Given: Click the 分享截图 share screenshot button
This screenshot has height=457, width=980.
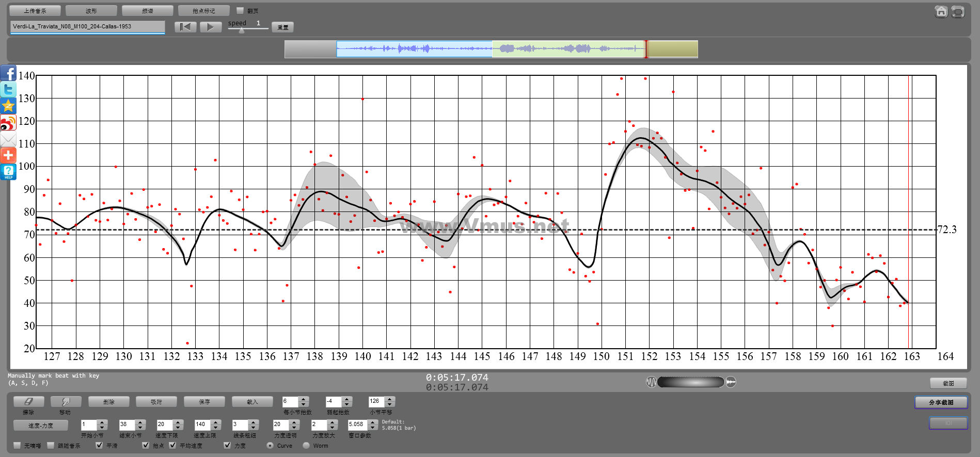Looking at the screenshot, I should [941, 402].
